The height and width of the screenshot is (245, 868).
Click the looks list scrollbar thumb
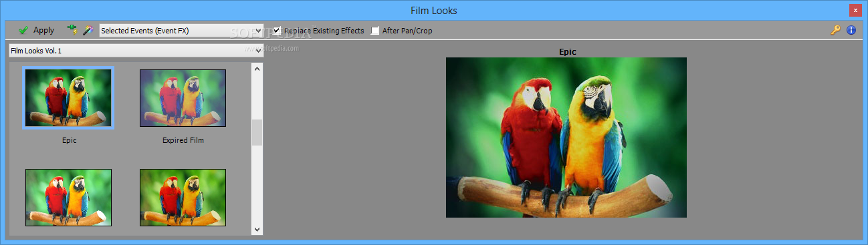pos(257,133)
